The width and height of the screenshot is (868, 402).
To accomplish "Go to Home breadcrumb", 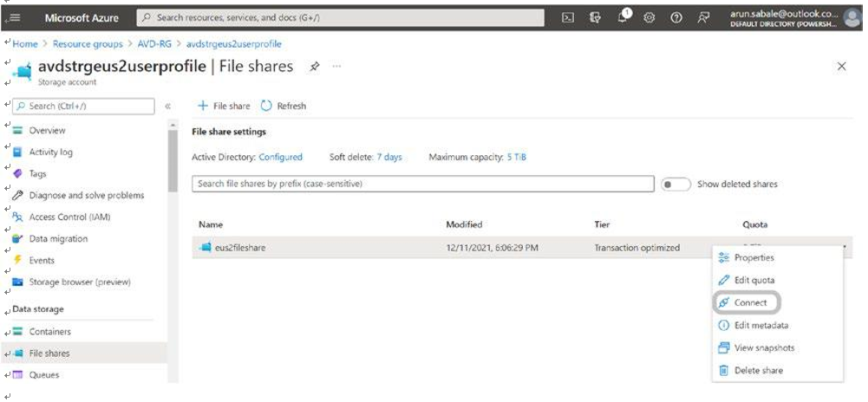I will click(25, 43).
